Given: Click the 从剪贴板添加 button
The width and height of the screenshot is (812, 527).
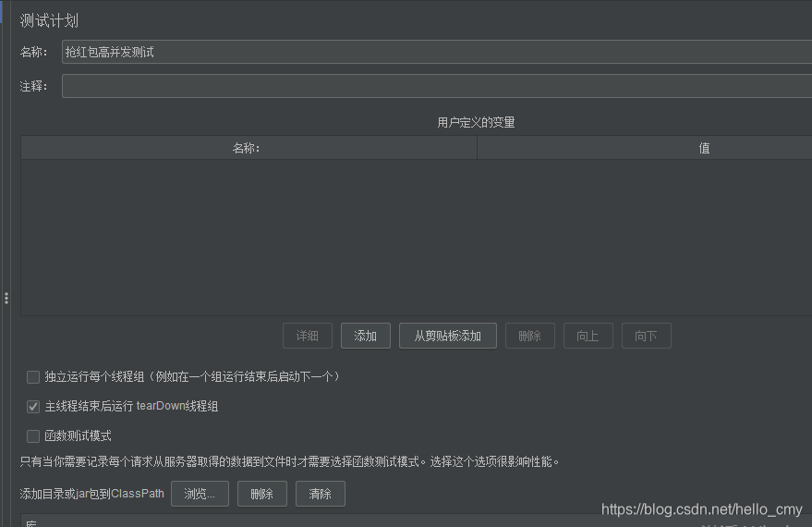Looking at the screenshot, I should (x=448, y=336).
